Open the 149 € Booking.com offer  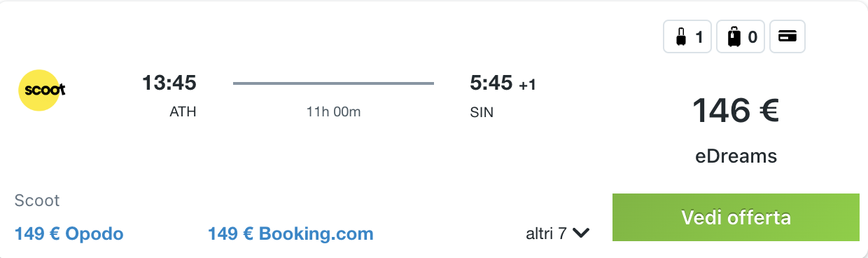point(290,233)
